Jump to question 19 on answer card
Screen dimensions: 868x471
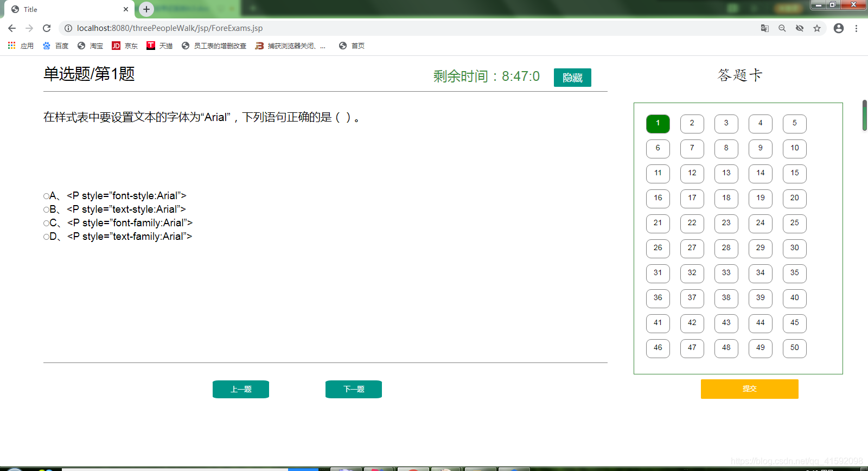(761, 199)
